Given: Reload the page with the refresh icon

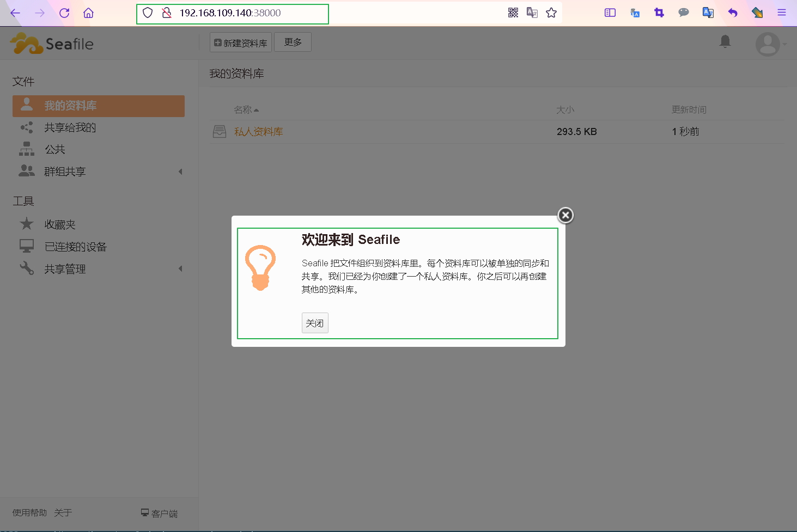Looking at the screenshot, I should pos(64,13).
